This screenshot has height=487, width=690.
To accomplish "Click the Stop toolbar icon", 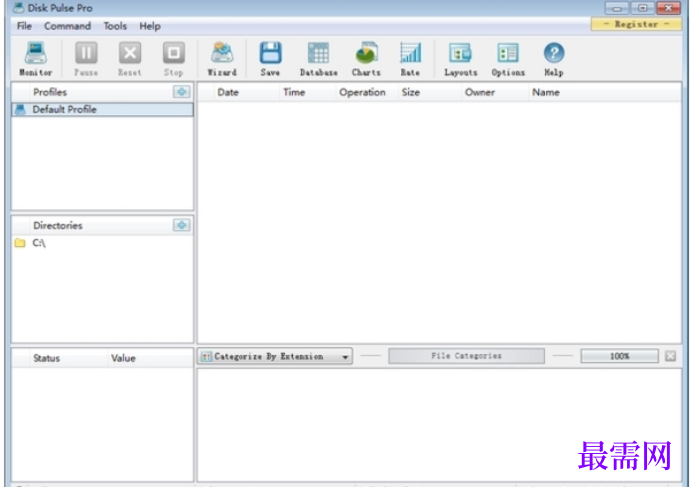I will [x=173, y=59].
